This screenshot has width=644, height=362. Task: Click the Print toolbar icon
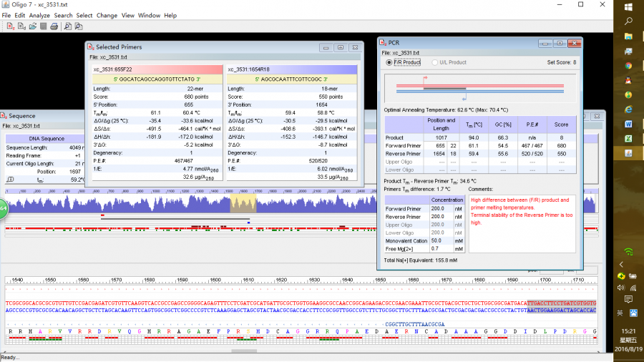tap(54, 26)
